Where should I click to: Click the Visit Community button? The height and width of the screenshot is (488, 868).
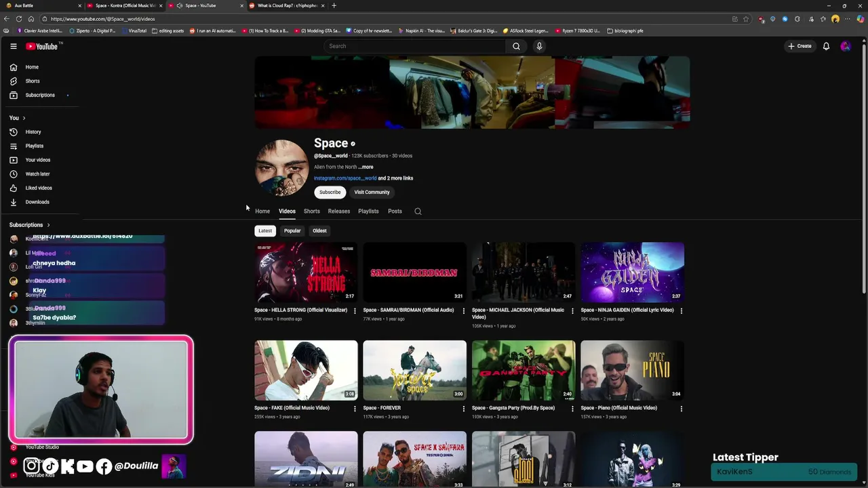(x=372, y=192)
